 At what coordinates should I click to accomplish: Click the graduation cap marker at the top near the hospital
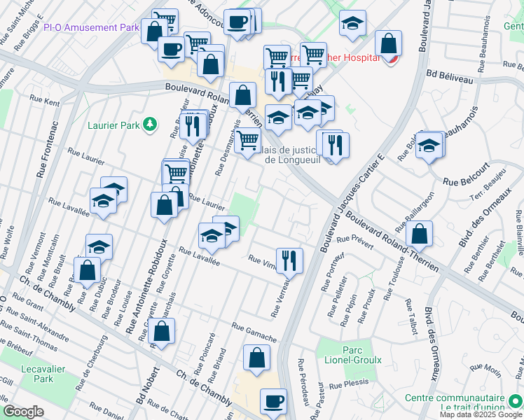pos(352,24)
